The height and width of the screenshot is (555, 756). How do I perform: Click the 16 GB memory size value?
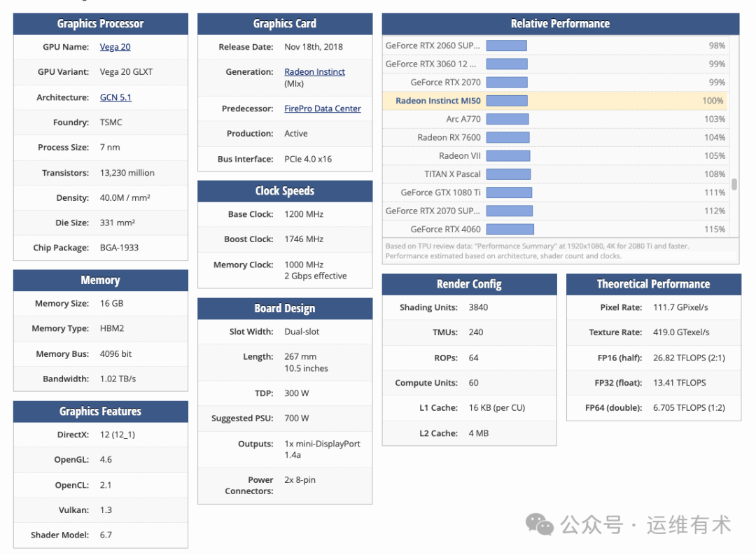(x=111, y=303)
